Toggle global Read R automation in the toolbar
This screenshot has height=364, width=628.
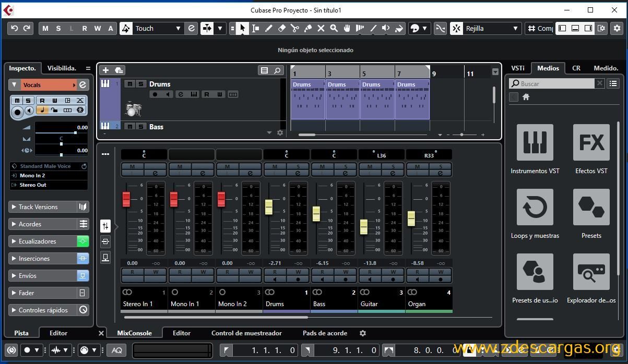point(85,28)
